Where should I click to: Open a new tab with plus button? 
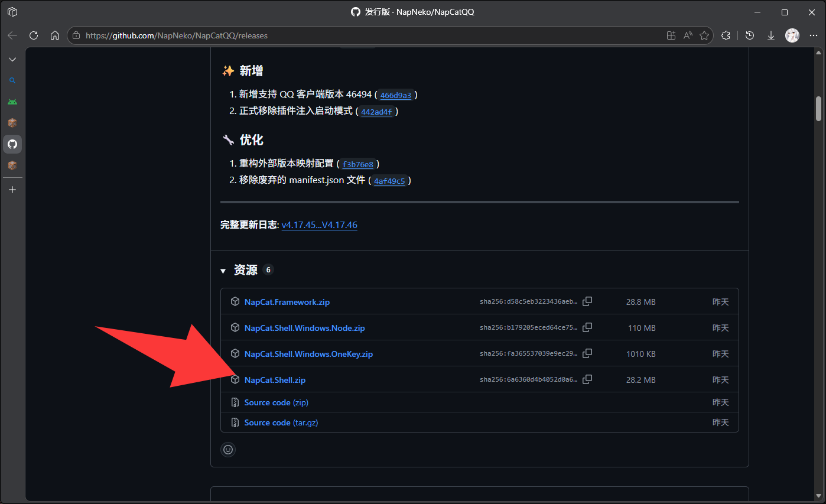[12, 190]
